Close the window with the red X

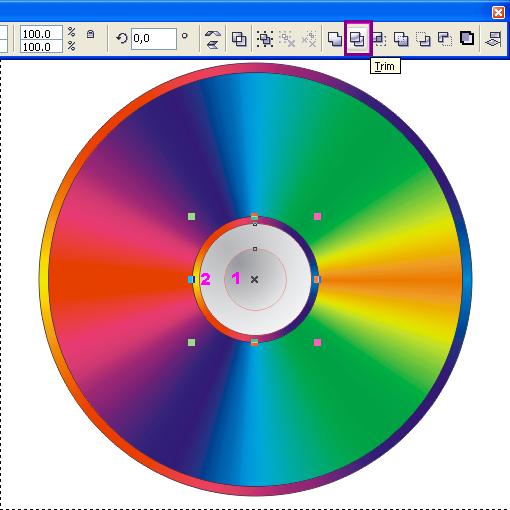(499, 13)
